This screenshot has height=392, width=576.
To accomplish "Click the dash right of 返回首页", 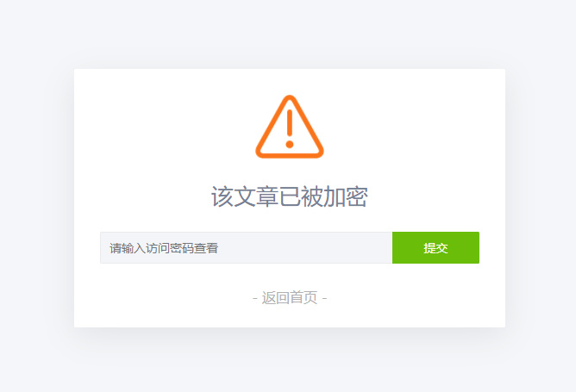I will coord(324,298).
